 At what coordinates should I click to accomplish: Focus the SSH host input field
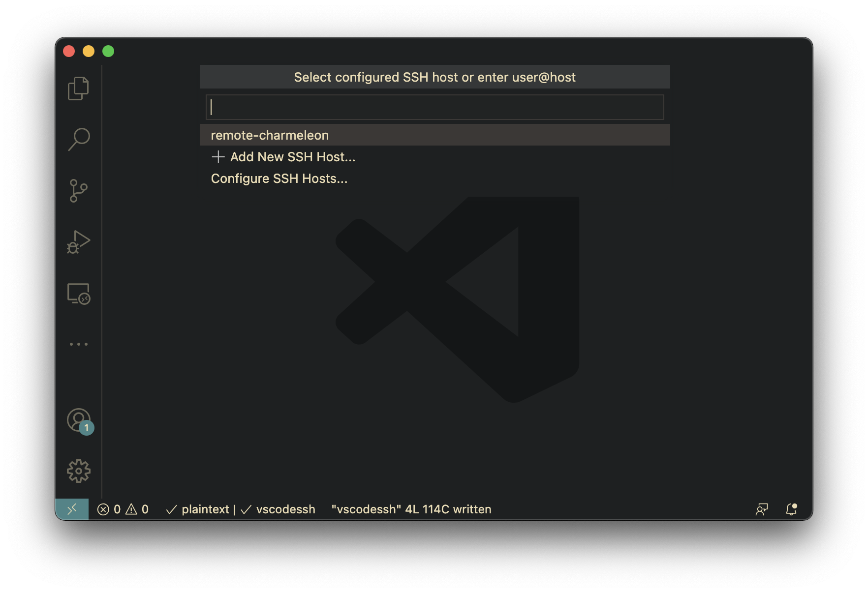click(x=434, y=107)
